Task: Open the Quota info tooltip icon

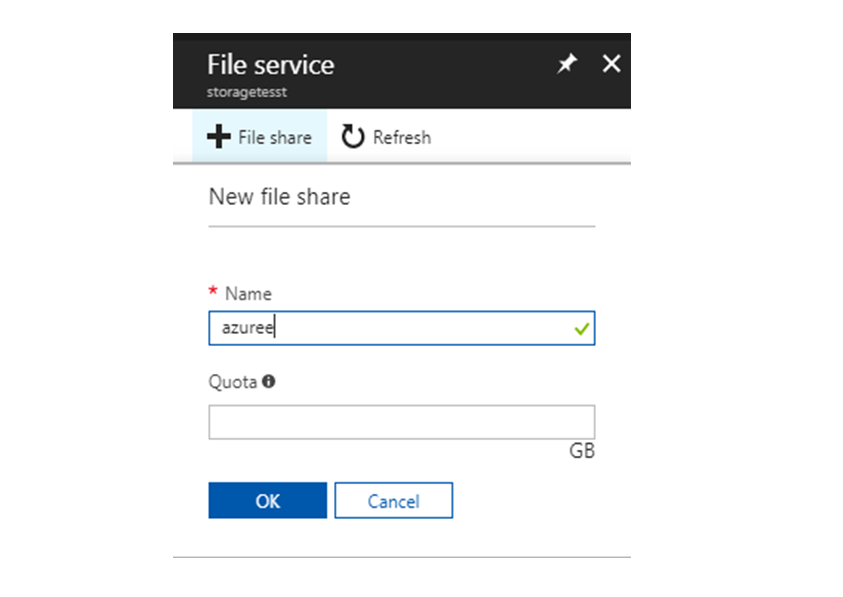Action: click(268, 382)
